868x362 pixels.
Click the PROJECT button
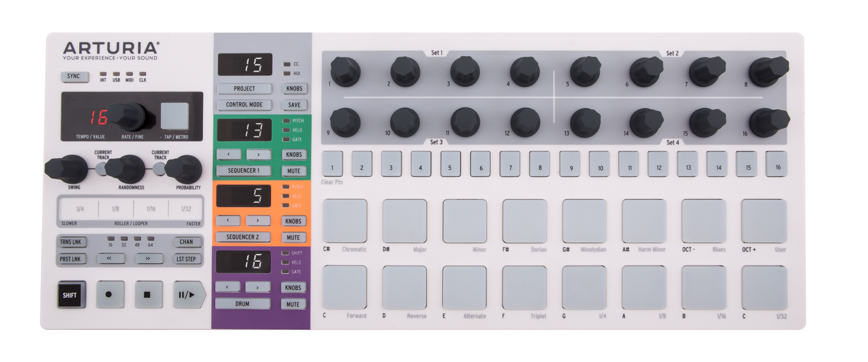click(244, 88)
